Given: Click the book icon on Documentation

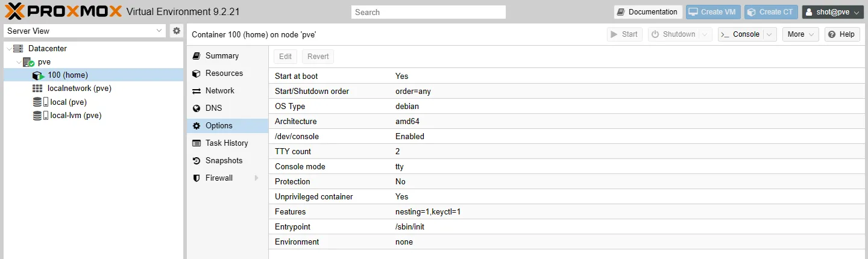Looking at the screenshot, I should coord(621,12).
